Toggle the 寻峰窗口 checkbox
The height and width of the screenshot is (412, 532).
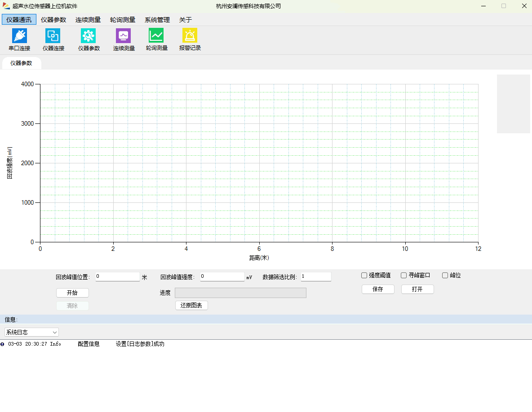pyautogui.click(x=404, y=276)
